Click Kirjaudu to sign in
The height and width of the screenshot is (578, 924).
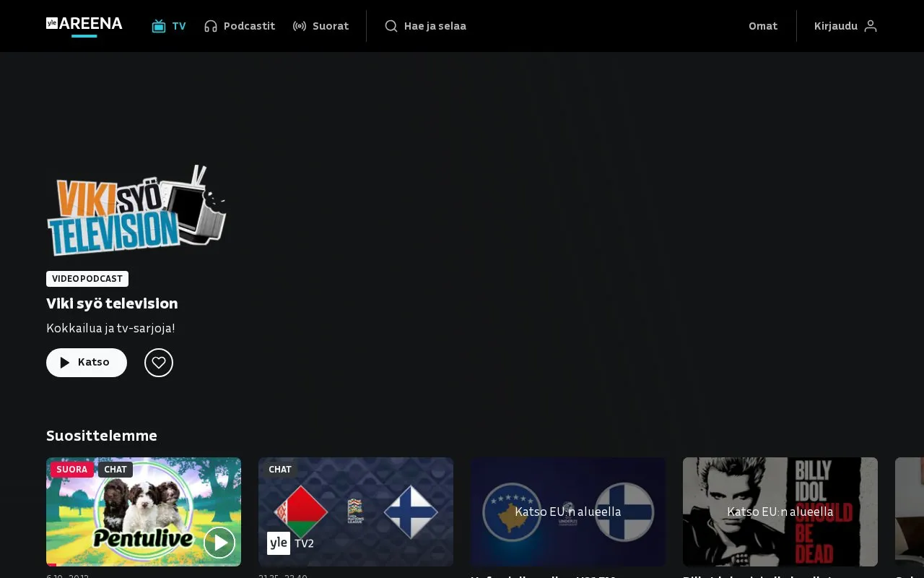pos(845,26)
